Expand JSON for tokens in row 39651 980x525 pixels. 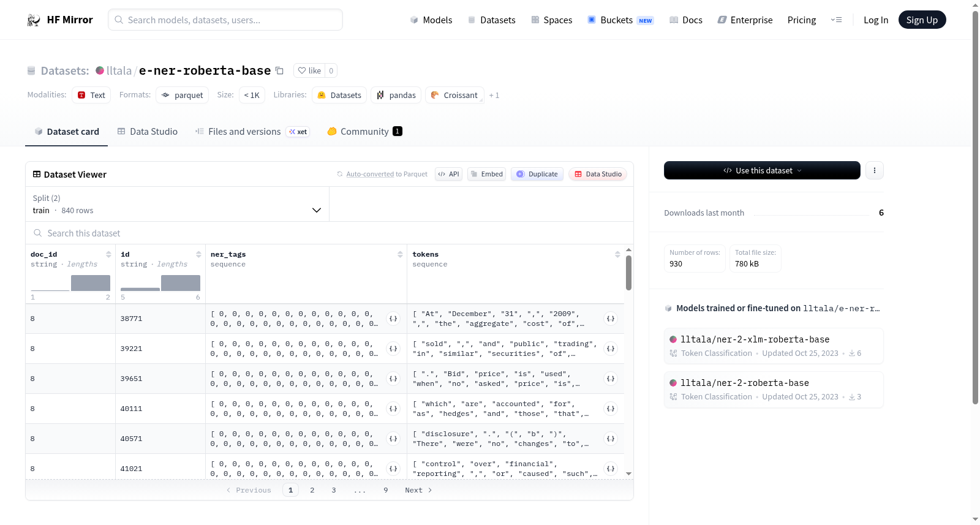[x=611, y=379]
